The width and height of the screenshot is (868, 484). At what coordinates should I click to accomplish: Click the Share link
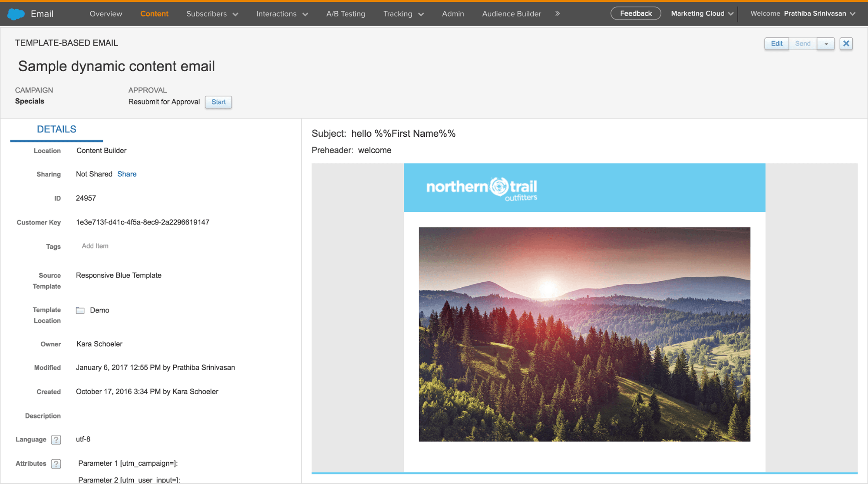(127, 174)
